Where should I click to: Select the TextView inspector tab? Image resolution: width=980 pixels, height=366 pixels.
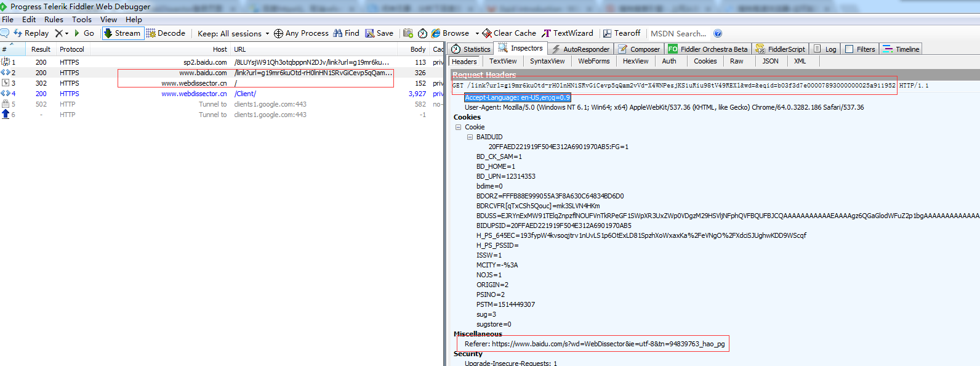503,62
